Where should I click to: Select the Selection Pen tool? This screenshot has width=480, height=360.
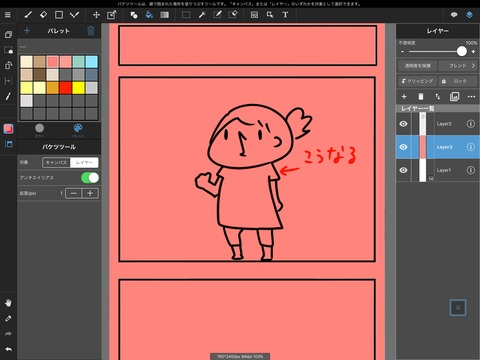[x=217, y=15]
